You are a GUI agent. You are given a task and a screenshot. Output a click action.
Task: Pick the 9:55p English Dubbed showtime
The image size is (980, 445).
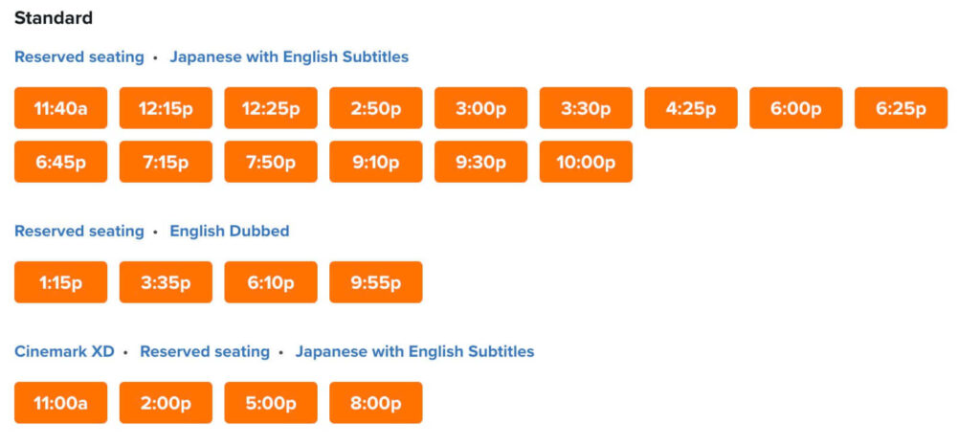[x=376, y=282]
